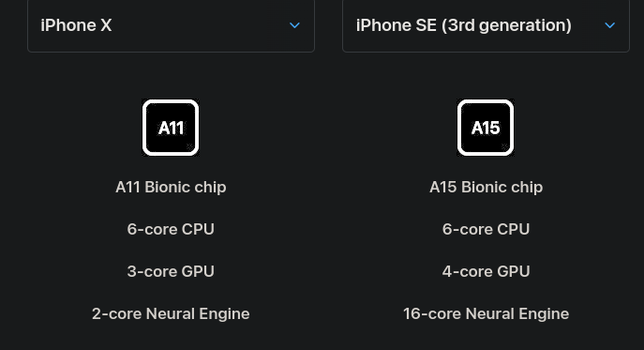
Task: Click the A15 chip icon
Action: pos(486,128)
